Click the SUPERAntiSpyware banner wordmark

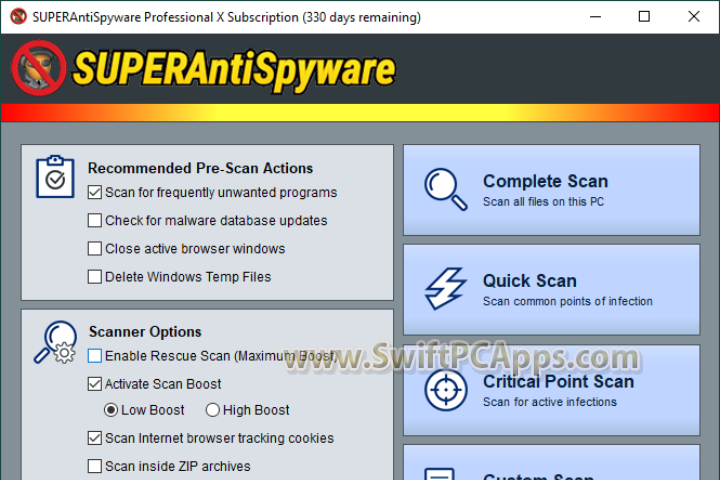tap(234, 70)
